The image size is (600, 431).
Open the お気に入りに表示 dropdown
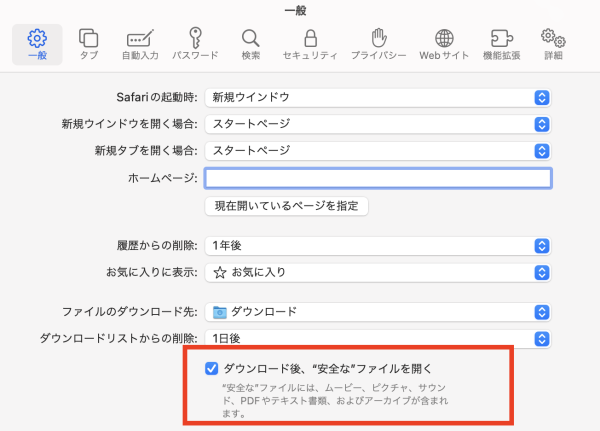coord(377,271)
